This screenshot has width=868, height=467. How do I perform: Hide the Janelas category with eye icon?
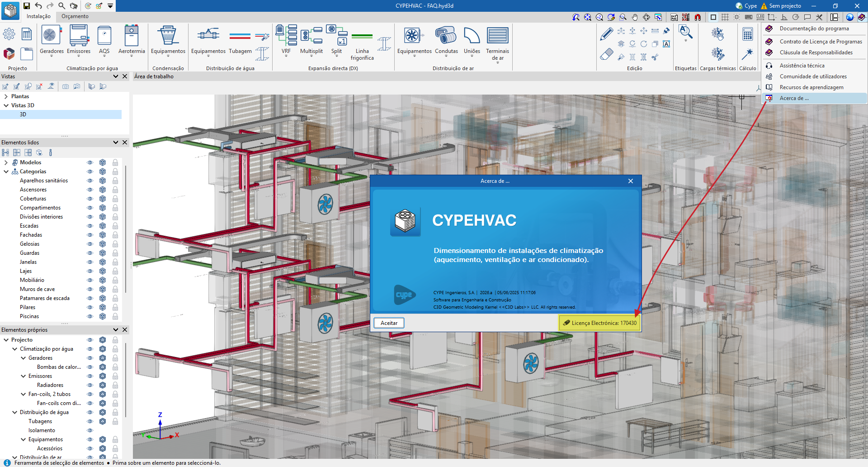pos(90,262)
